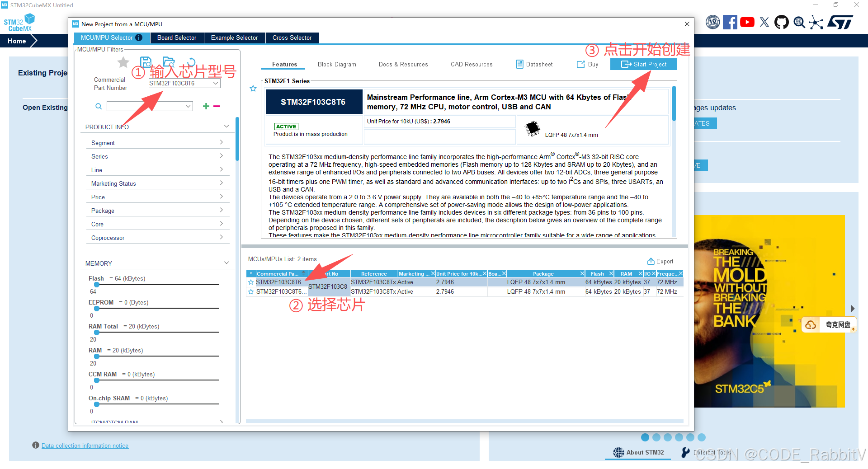Click the STM32CubeMX logo at top left
Image resolution: width=868 pixels, height=469 pixels.
point(19,23)
